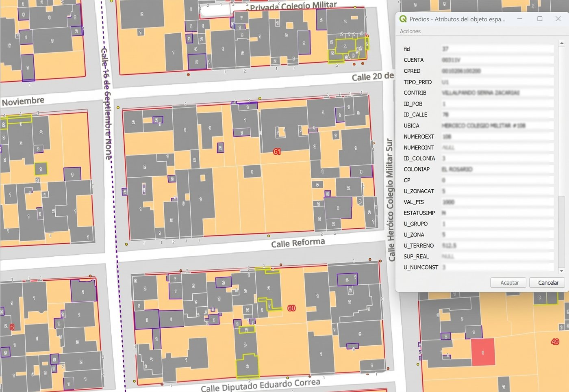Image resolution: width=569 pixels, height=392 pixels.
Task: Click the attribute list scroll-down arrow
Action: 562,271
